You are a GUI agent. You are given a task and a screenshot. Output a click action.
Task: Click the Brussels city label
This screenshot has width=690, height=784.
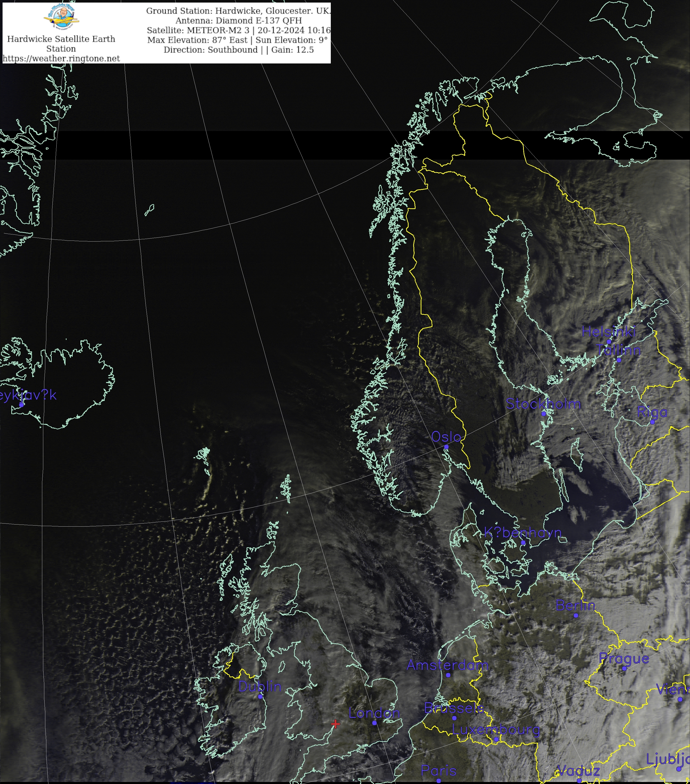[454, 708]
